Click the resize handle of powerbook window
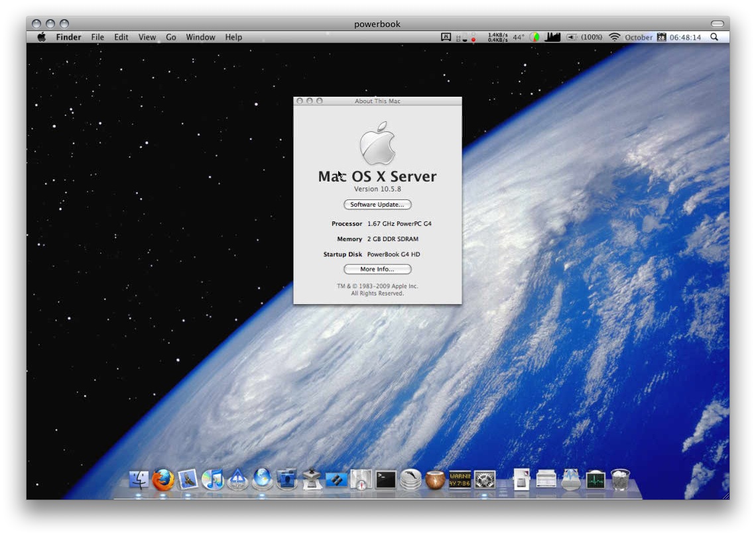The width and height of the screenshot is (756, 536). click(x=725, y=496)
